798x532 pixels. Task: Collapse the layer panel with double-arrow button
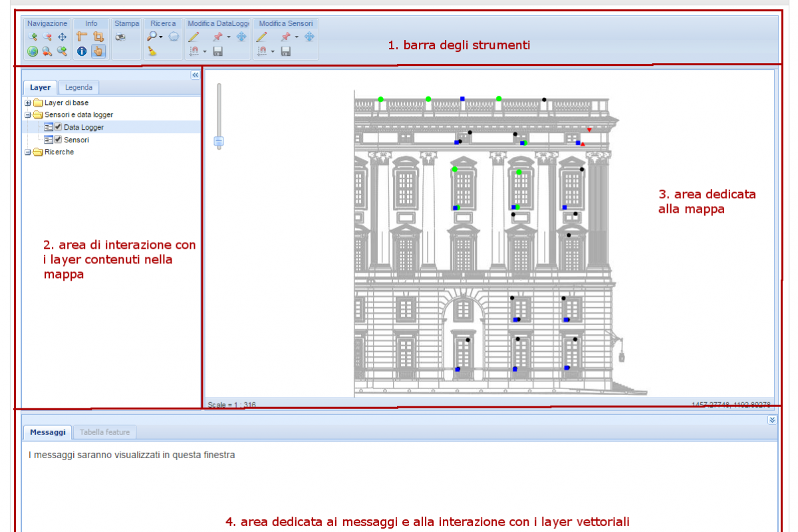[195, 75]
